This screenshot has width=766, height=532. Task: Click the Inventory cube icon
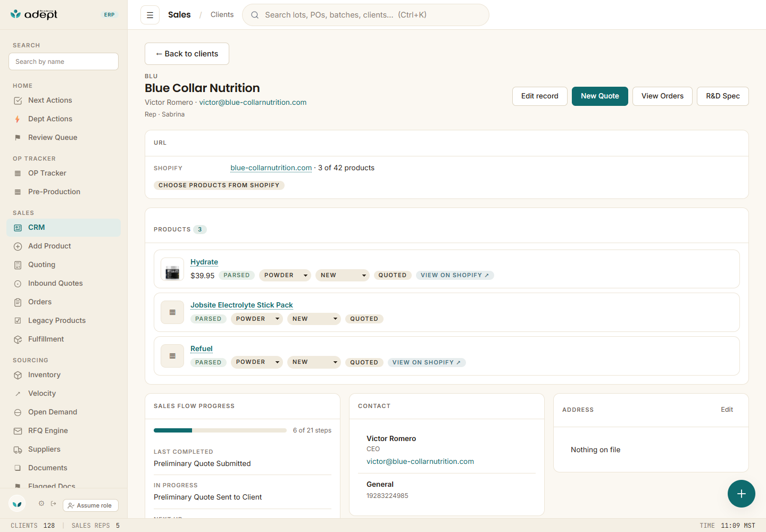18,375
